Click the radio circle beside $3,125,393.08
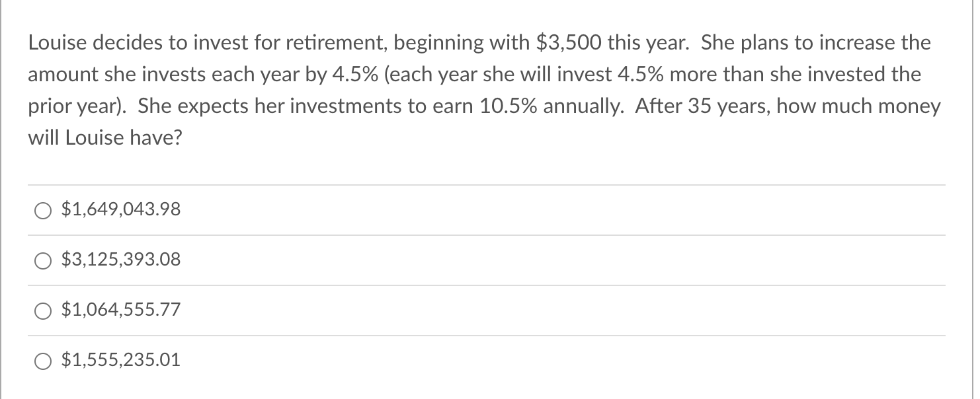Screen dimensions: 980x399 click(x=43, y=260)
